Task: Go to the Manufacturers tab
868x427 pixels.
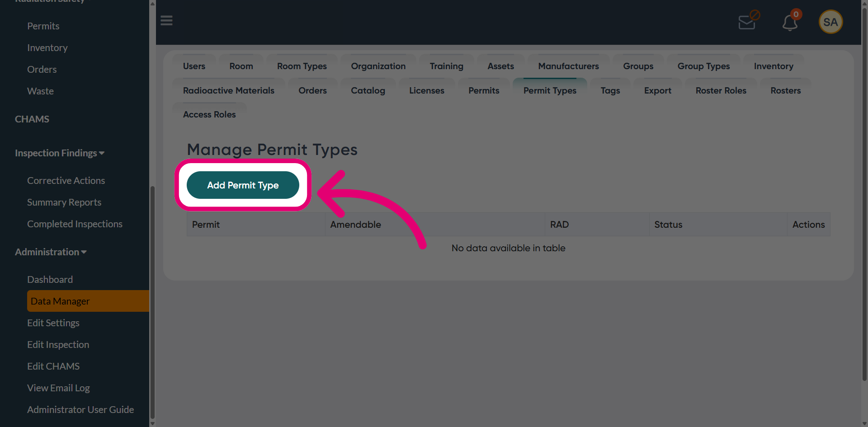Action: pyautogui.click(x=568, y=66)
